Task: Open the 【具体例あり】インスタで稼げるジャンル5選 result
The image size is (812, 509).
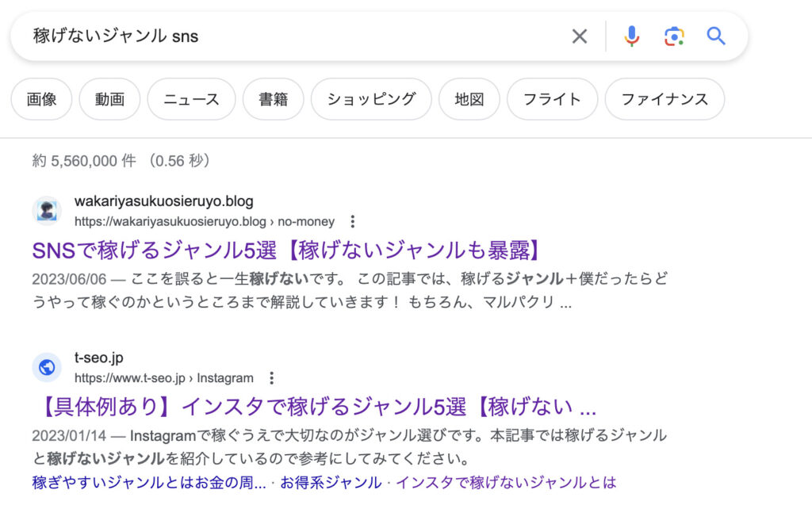Action: coord(314,407)
